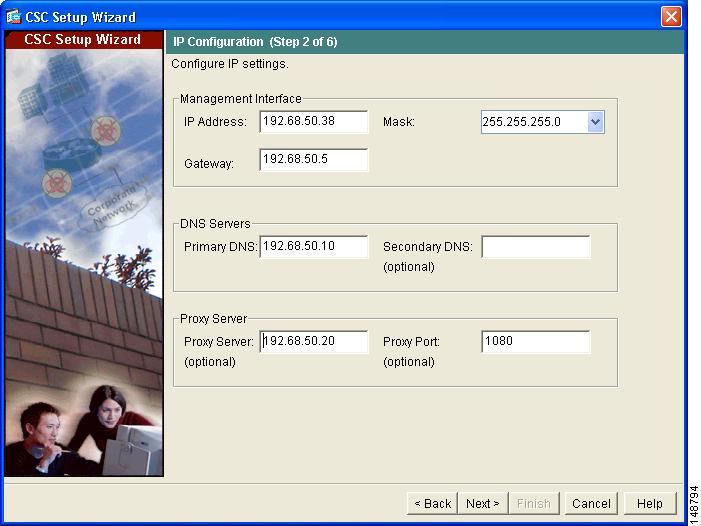Click the 'Configure IP settings.' text
The image size is (701, 526).
click(x=230, y=64)
